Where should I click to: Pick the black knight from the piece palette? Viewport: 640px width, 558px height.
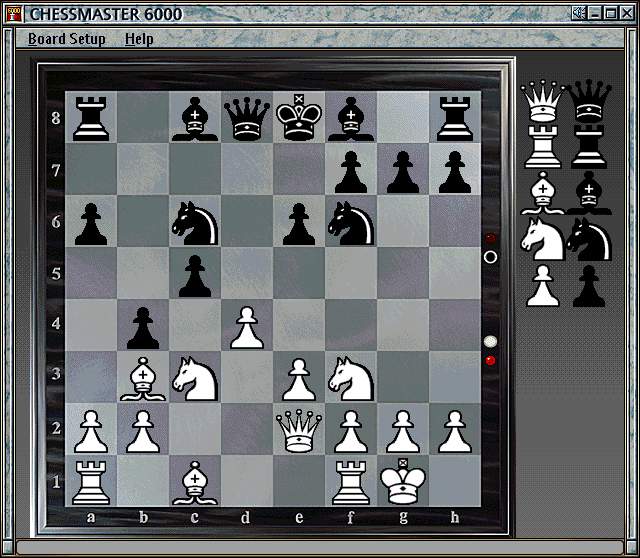tap(589, 239)
